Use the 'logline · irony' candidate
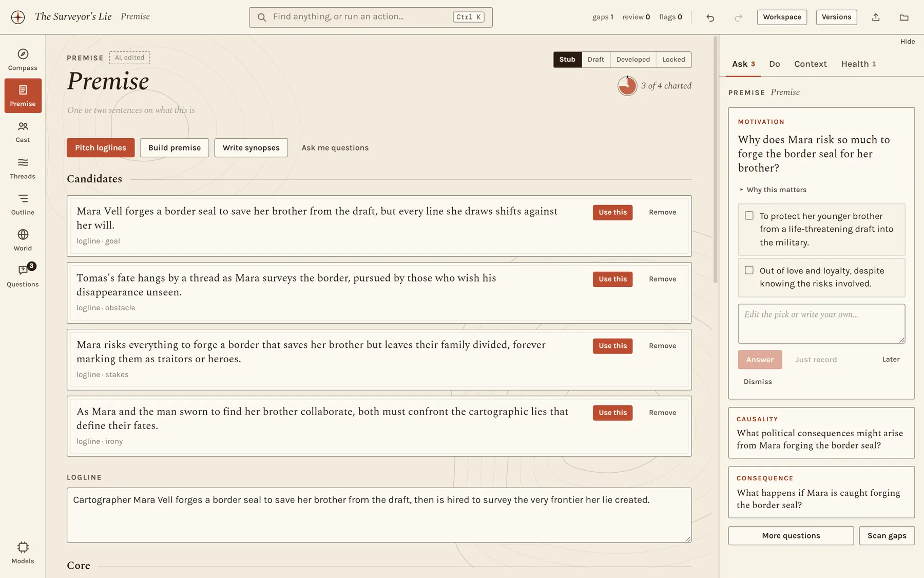 click(612, 413)
